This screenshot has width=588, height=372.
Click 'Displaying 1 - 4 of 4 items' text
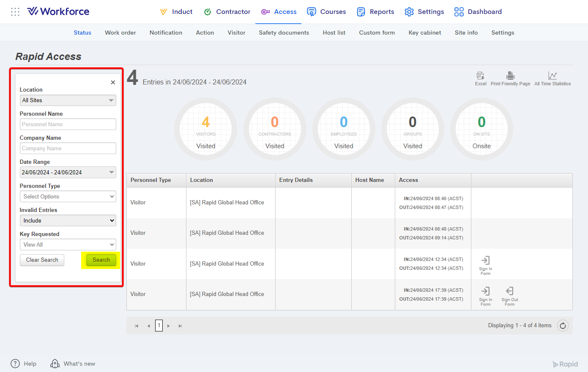point(520,326)
